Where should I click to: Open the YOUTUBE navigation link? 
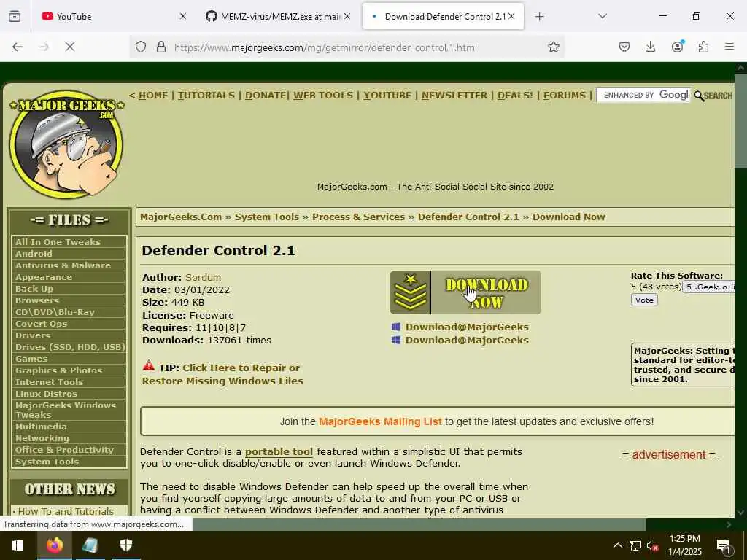[x=387, y=96]
